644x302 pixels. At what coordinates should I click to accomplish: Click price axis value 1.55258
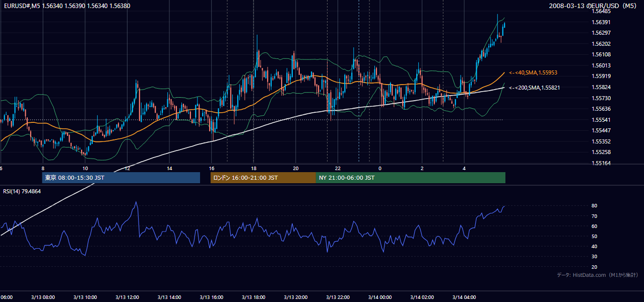click(x=601, y=152)
